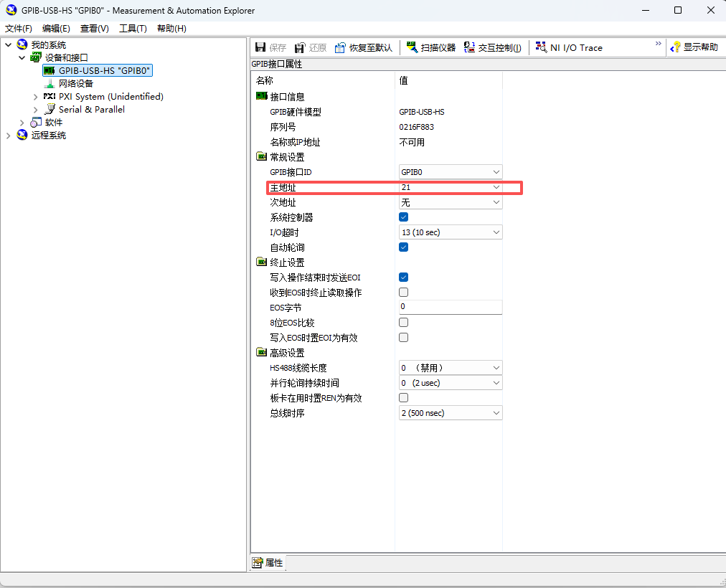This screenshot has width=726, height=588.
Task: Click the 网络设备 network device icon
Action: (x=49, y=83)
